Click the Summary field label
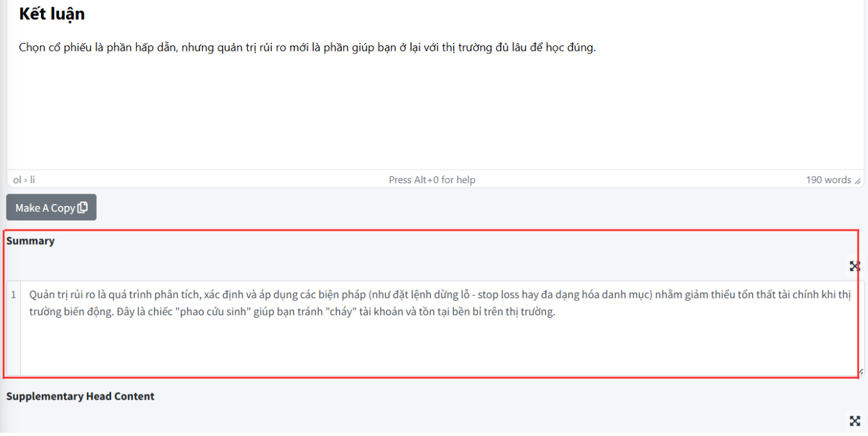The image size is (868, 436). (31, 241)
